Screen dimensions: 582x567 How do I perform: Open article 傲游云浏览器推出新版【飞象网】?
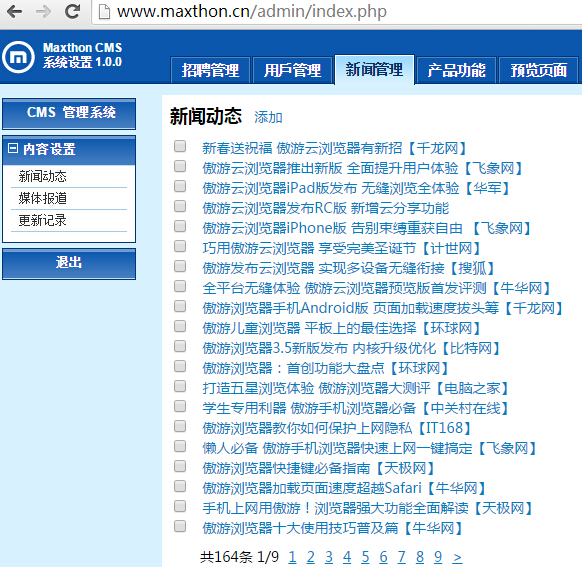(363, 168)
